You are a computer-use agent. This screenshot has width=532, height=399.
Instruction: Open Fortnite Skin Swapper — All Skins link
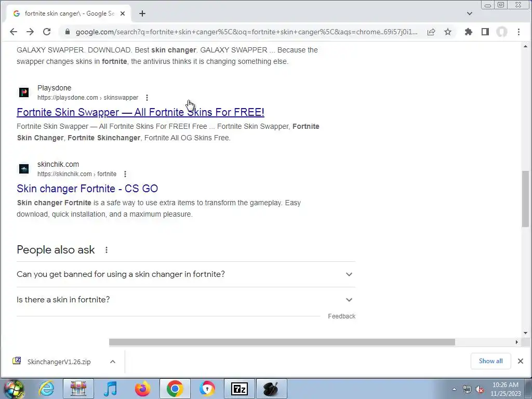click(140, 112)
